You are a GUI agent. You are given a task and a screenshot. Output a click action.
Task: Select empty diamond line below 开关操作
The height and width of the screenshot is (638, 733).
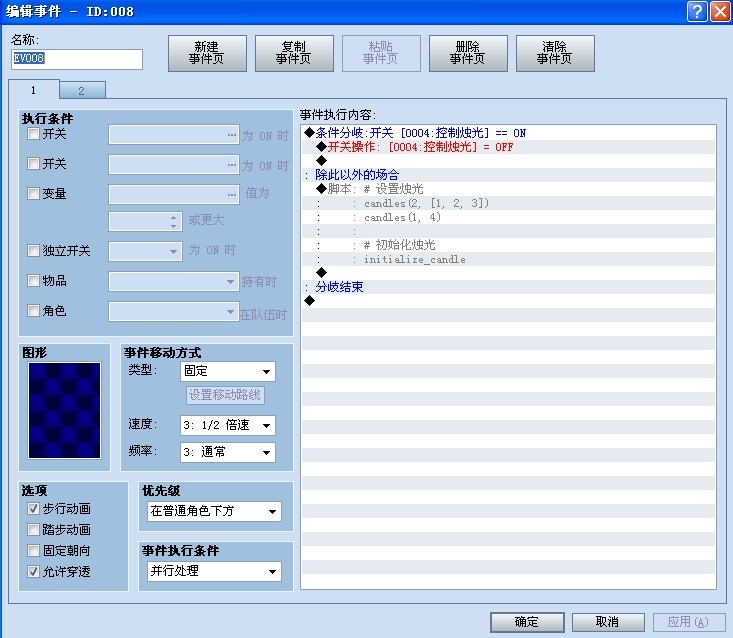click(x=508, y=161)
